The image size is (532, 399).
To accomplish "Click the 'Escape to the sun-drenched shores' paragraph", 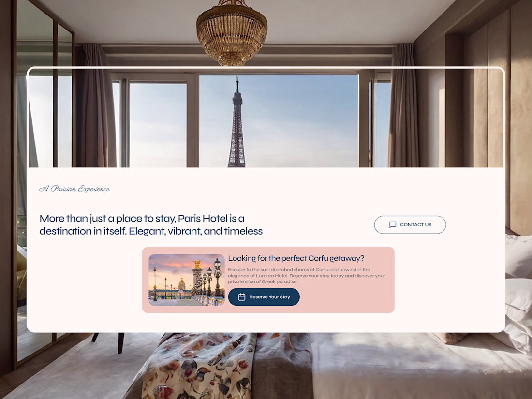I will coord(306,276).
